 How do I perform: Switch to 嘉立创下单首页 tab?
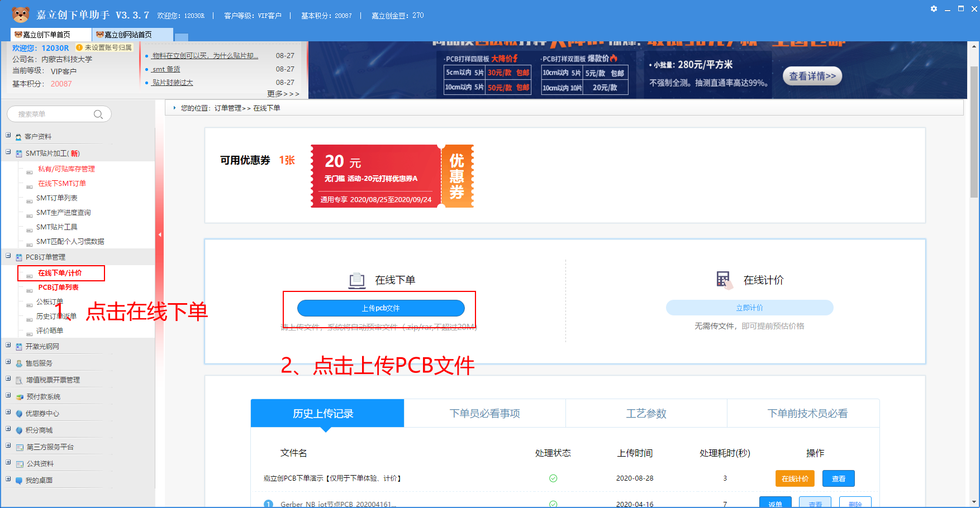click(51, 35)
